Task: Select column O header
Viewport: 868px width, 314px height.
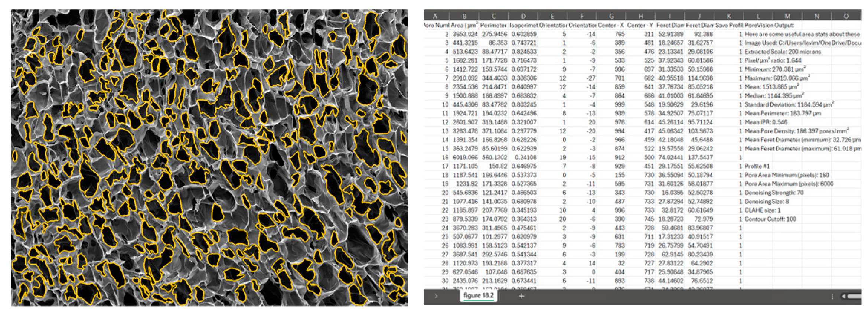Action: [846, 16]
